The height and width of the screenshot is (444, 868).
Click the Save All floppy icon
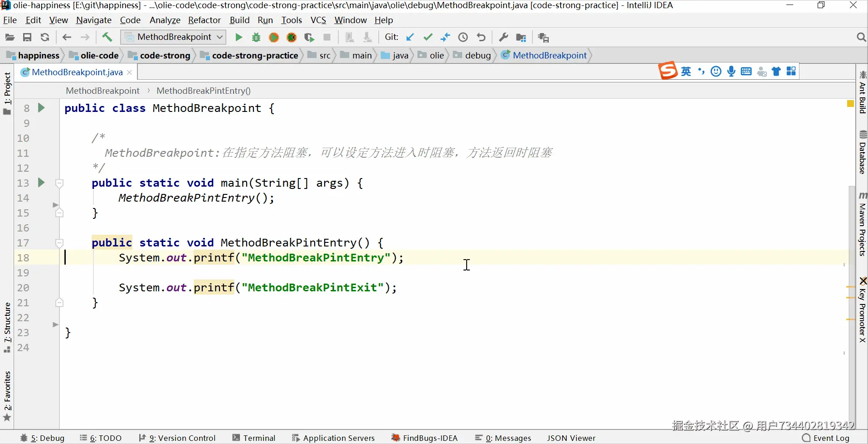(27, 37)
